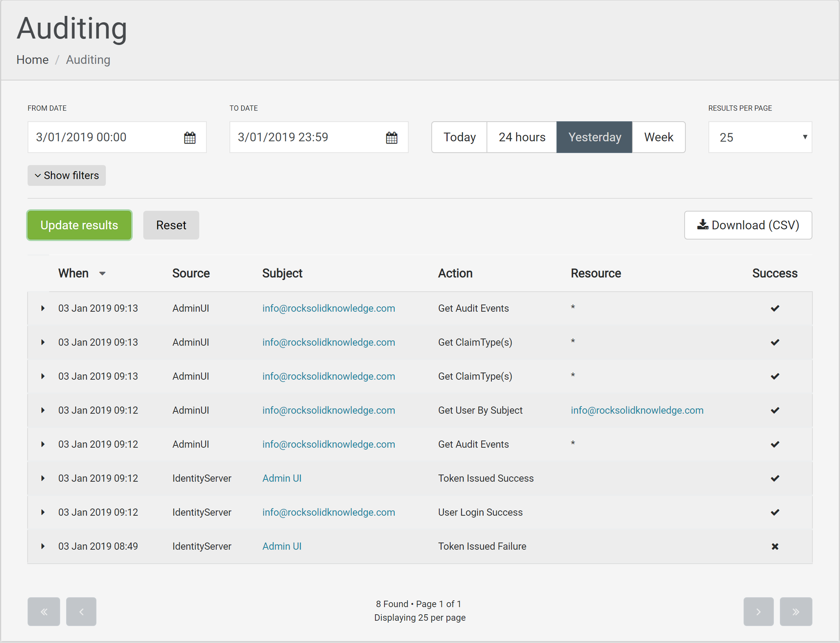Expand the Token Issued Success row
840x643 pixels.
coord(43,478)
